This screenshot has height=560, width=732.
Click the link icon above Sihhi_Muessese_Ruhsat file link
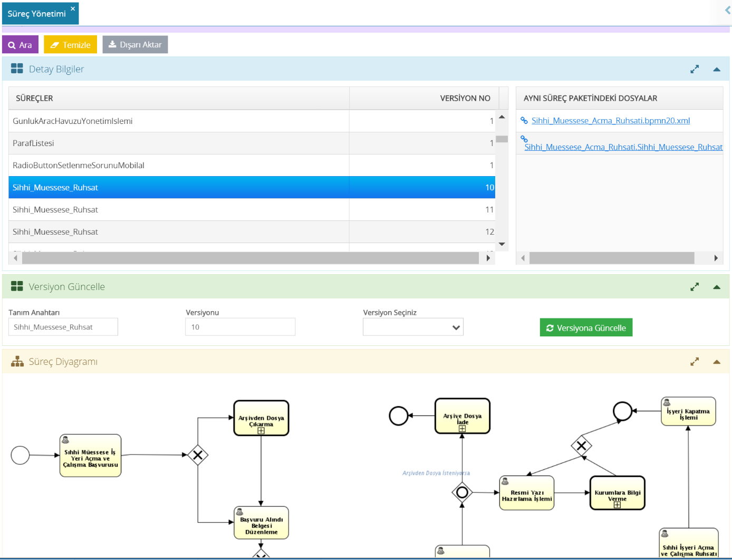pos(524,139)
